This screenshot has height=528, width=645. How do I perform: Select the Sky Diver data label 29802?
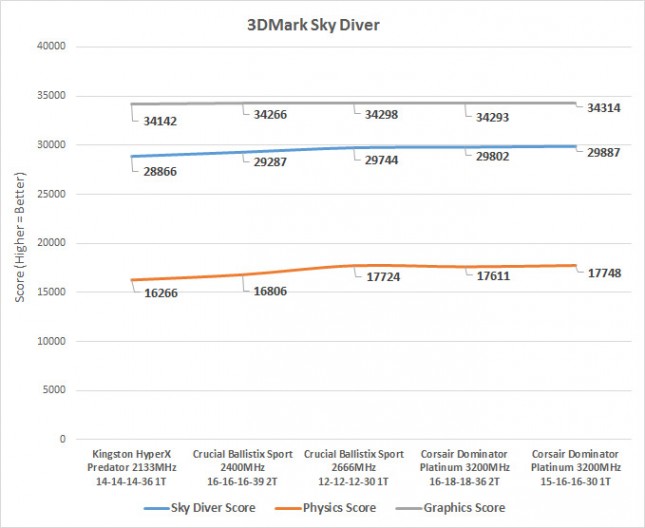click(492, 156)
